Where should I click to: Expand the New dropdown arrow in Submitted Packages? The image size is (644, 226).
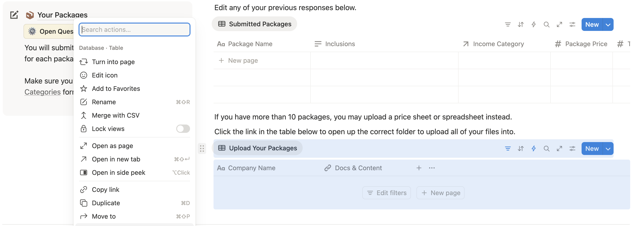pyautogui.click(x=608, y=24)
